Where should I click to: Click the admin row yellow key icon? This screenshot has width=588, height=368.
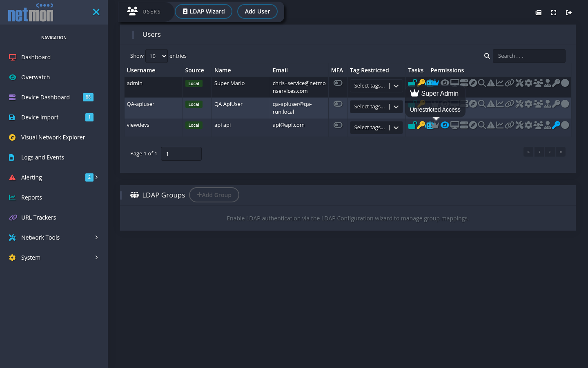(x=421, y=83)
